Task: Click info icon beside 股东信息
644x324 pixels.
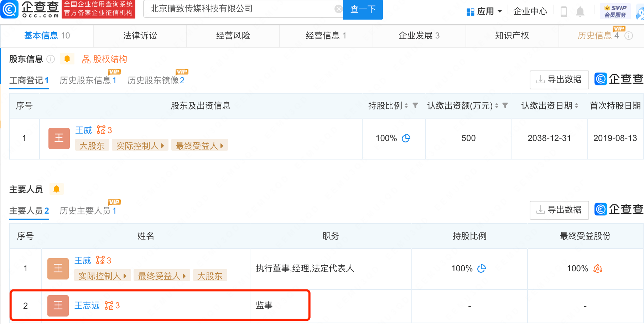Action: (51, 59)
